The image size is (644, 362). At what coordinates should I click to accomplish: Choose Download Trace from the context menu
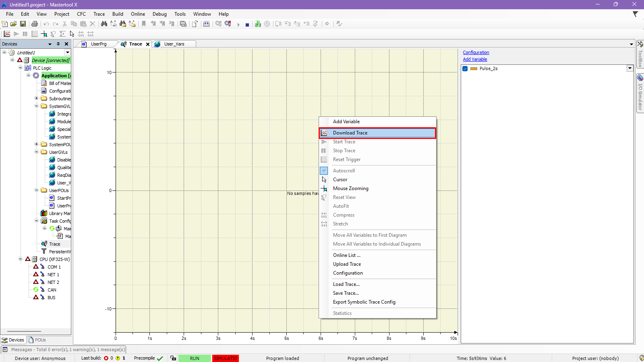click(x=350, y=133)
